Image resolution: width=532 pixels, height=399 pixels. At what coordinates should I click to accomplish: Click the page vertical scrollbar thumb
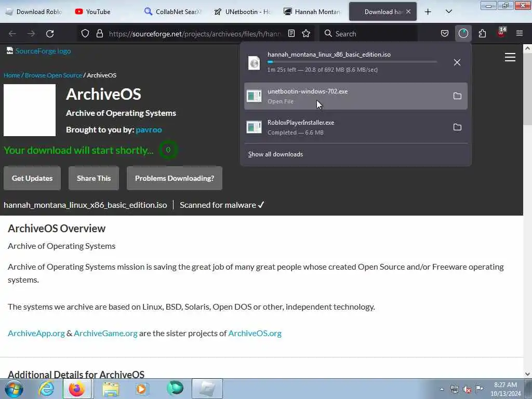pos(527,88)
